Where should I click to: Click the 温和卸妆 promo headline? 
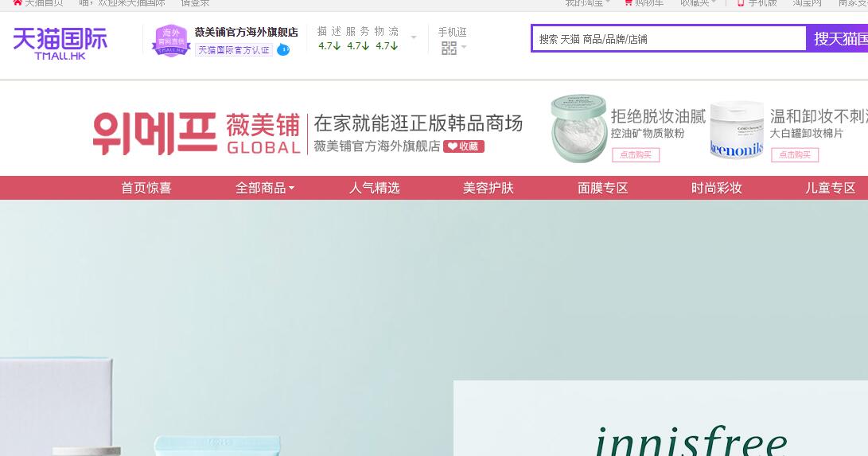818,116
